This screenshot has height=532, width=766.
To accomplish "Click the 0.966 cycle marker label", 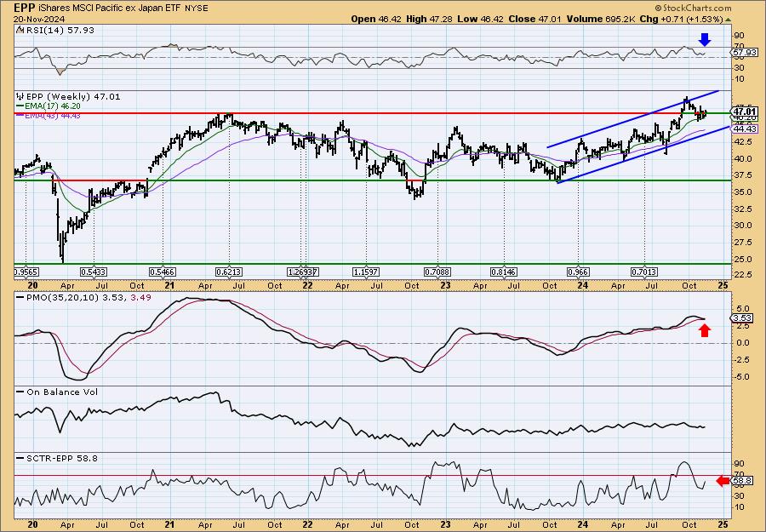I will (x=579, y=272).
